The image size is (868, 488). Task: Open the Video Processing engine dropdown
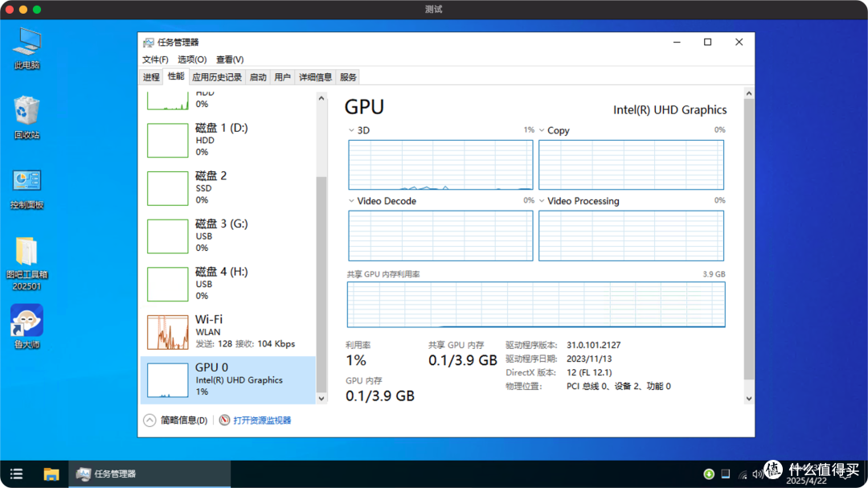[x=542, y=201]
